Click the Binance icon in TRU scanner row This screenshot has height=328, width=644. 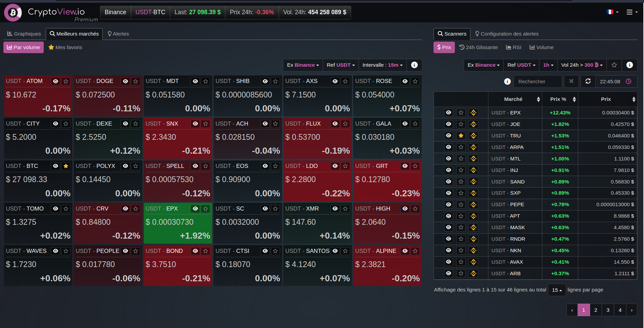click(x=474, y=136)
